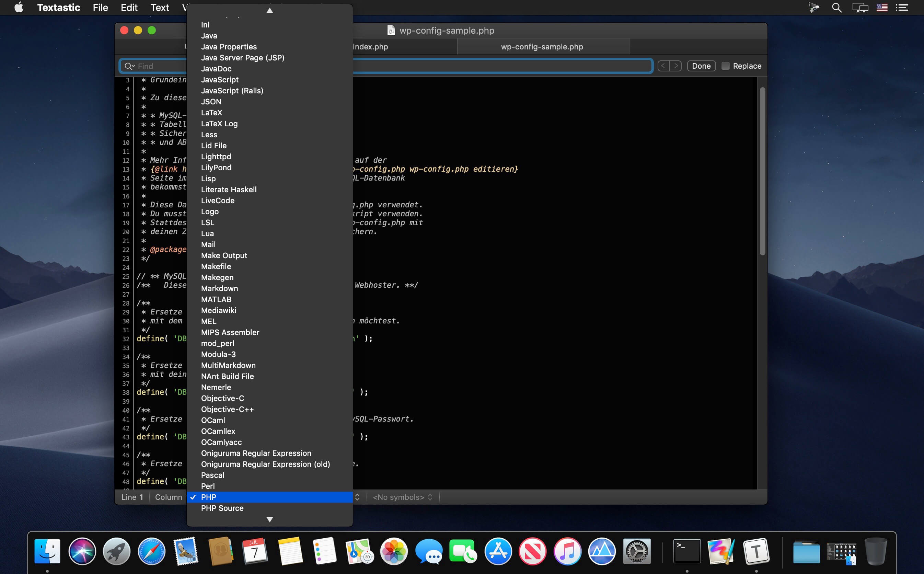Open Notification Center list icon
The height and width of the screenshot is (574, 924).
pos(902,8)
